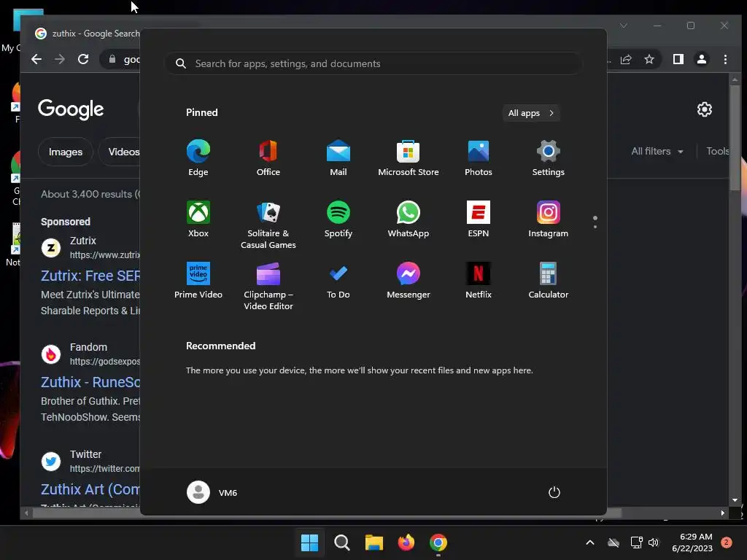Open Messenger from Start menu
The width and height of the screenshot is (747, 560).
point(409,281)
